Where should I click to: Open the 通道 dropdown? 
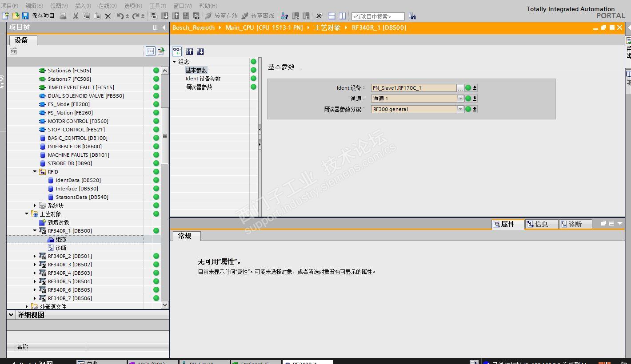point(460,99)
